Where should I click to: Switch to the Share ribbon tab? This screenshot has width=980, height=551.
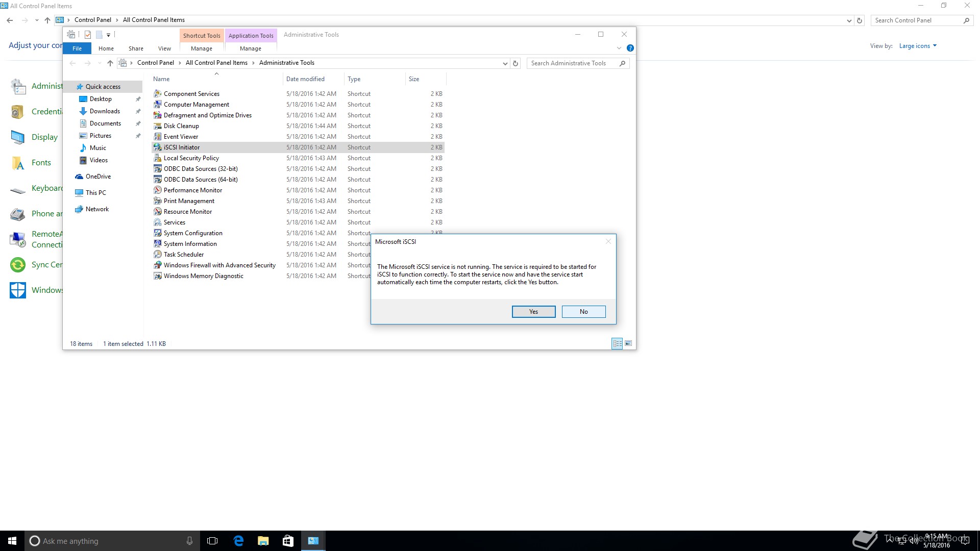[136, 48]
